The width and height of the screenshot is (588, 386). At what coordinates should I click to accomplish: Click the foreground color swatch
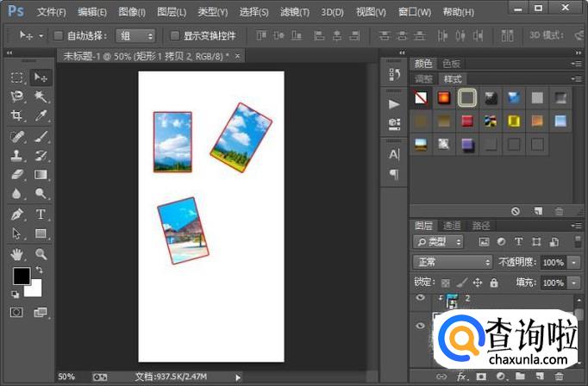coord(21,276)
